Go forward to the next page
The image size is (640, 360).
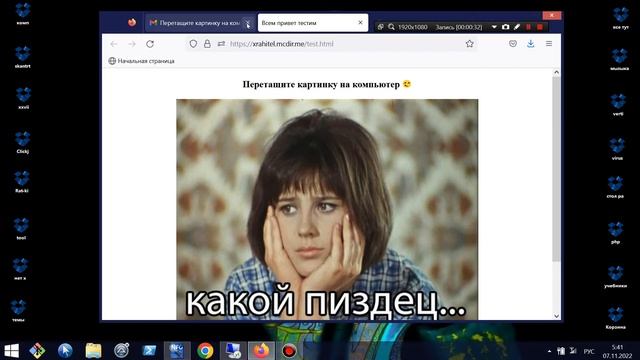(x=132, y=44)
